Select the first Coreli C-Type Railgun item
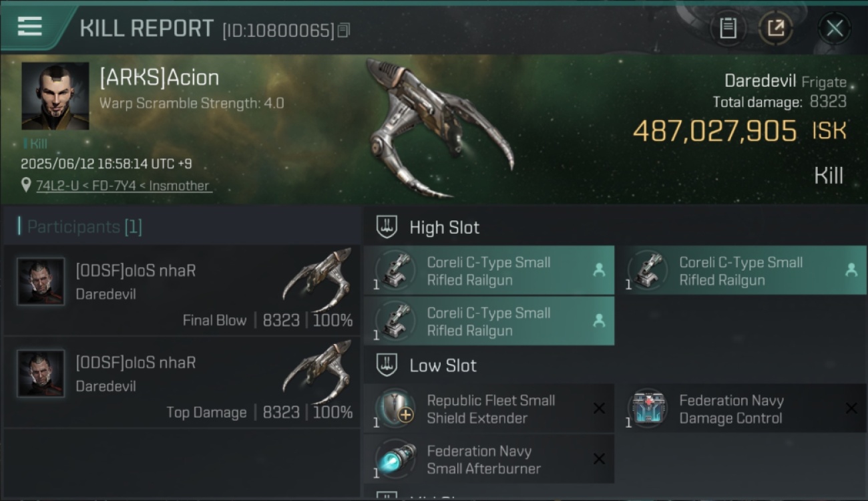The width and height of the screenshot is (868, 501). pos(489,271)
